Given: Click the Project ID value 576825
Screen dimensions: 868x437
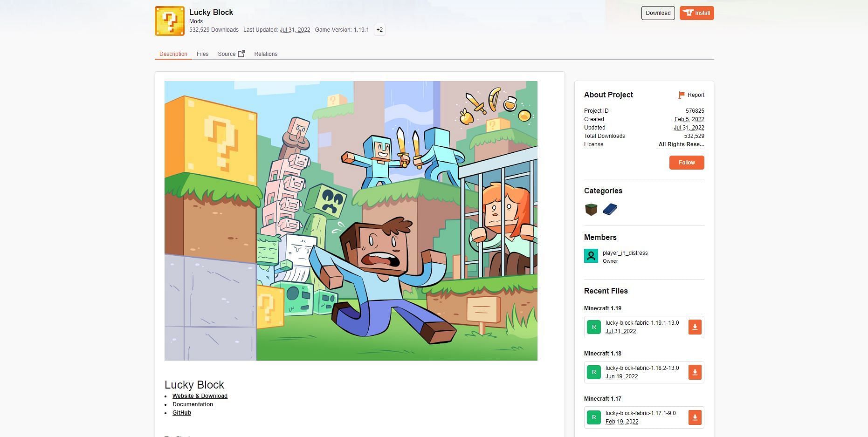Looking at the screenshot, I should 695,111.
